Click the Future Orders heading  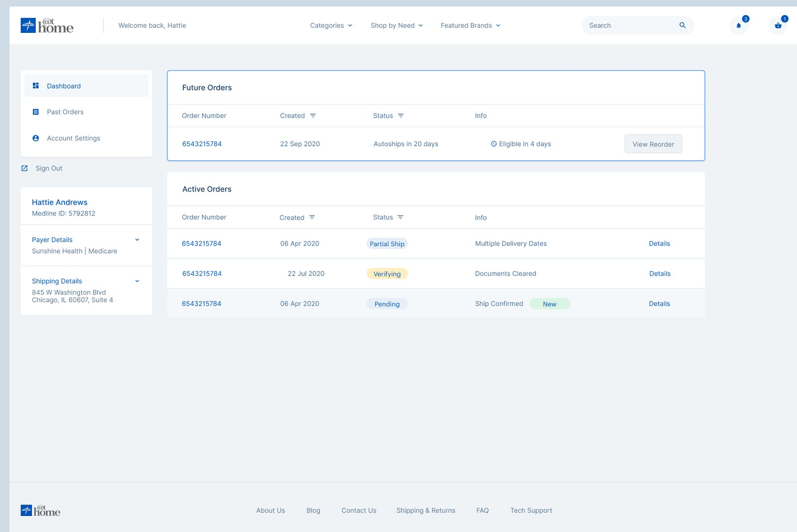(x=207, y=88)
